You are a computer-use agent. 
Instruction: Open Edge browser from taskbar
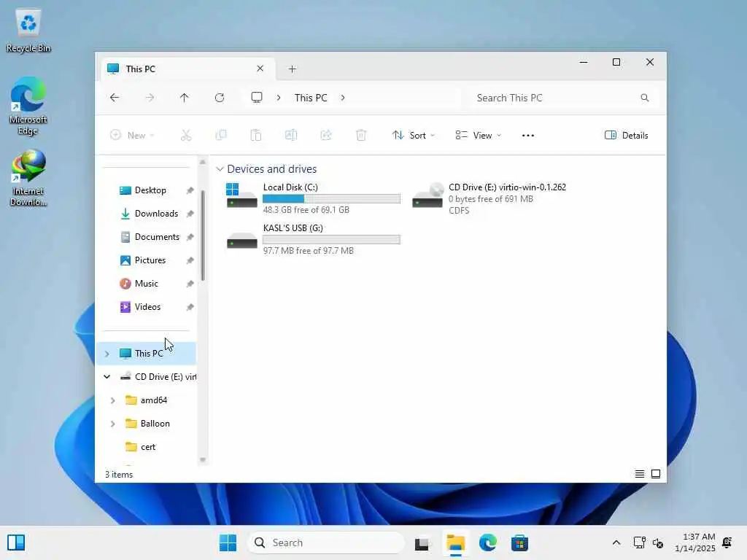click(487, 542)
